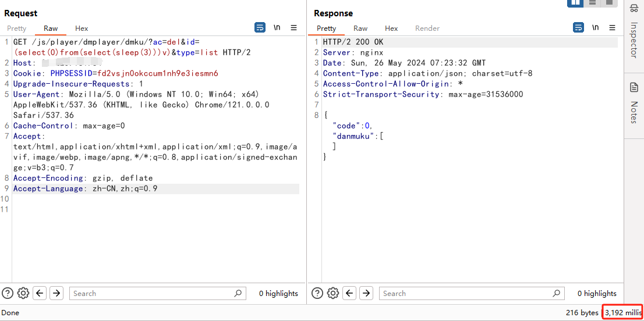644x321 pixels.
Task: Switch Request view to Pretty tab
Action: coord(16,28)
